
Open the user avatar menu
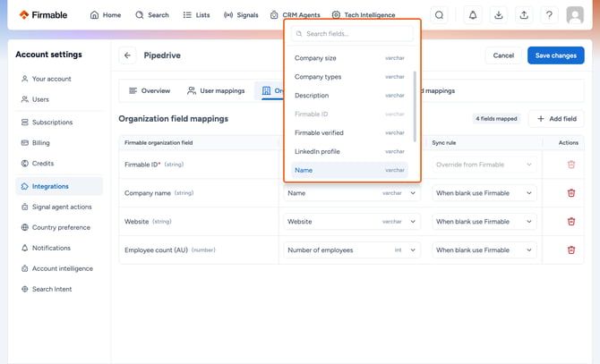pyautogui.click(x=575, y=15)
